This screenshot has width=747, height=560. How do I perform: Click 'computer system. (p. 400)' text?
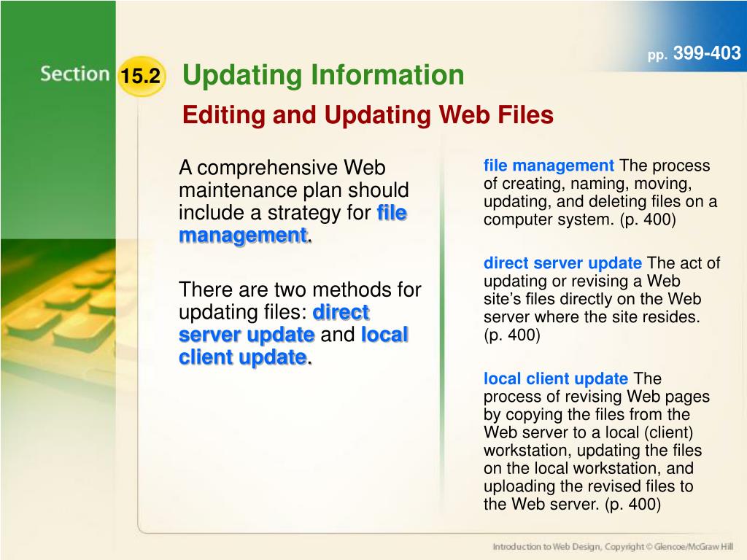[580, 219]
